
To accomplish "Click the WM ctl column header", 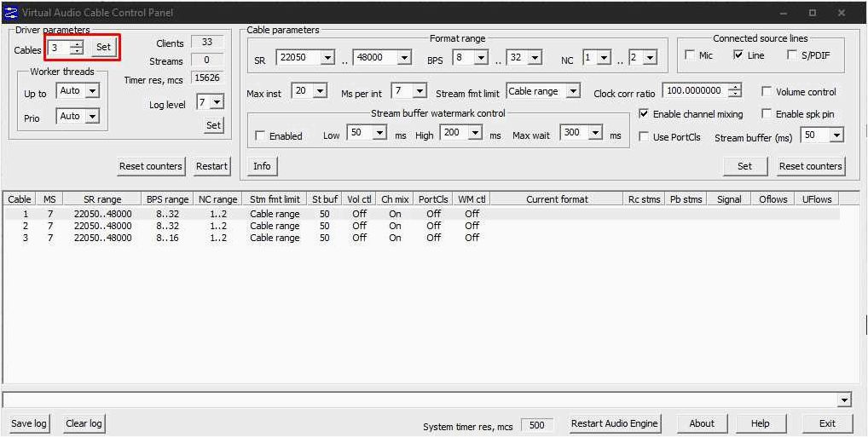I will pyautogui.click(x=471, y=199).
